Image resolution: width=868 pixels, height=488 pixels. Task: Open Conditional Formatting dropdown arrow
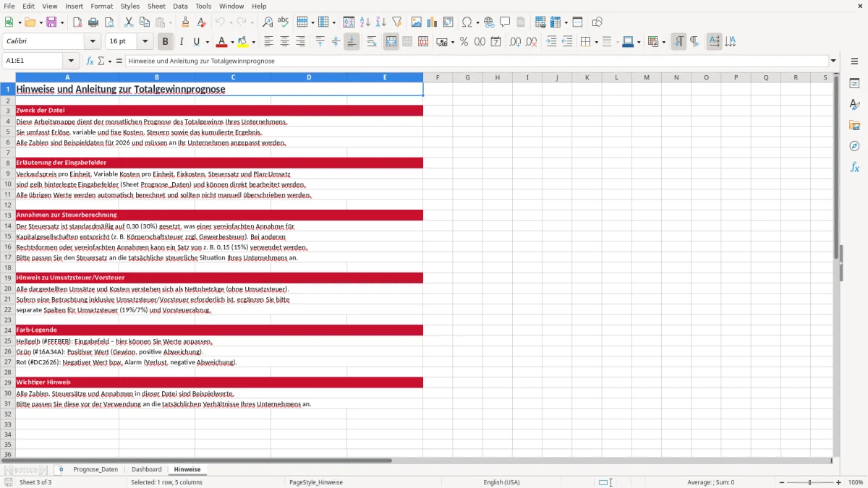pyautogui.click(x=663, y=42)
